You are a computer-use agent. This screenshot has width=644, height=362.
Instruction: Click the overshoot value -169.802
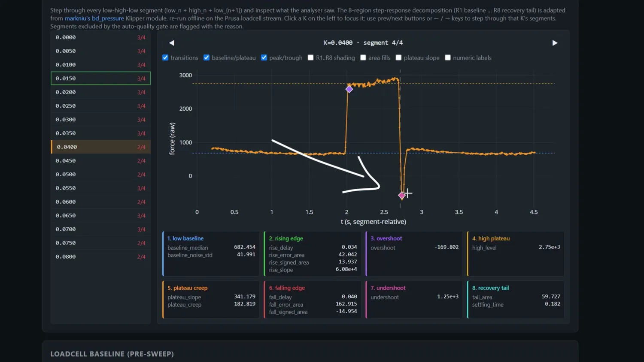[x=447, y=247]
